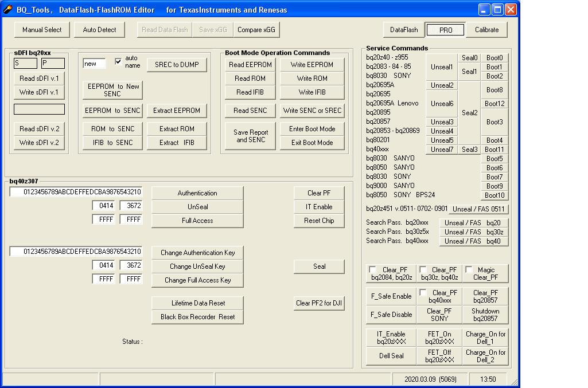Image resolution: width=588 pixels, height=388 pixels.
Task: Click Read EEPROM button
Action: [x=250, y=64]
